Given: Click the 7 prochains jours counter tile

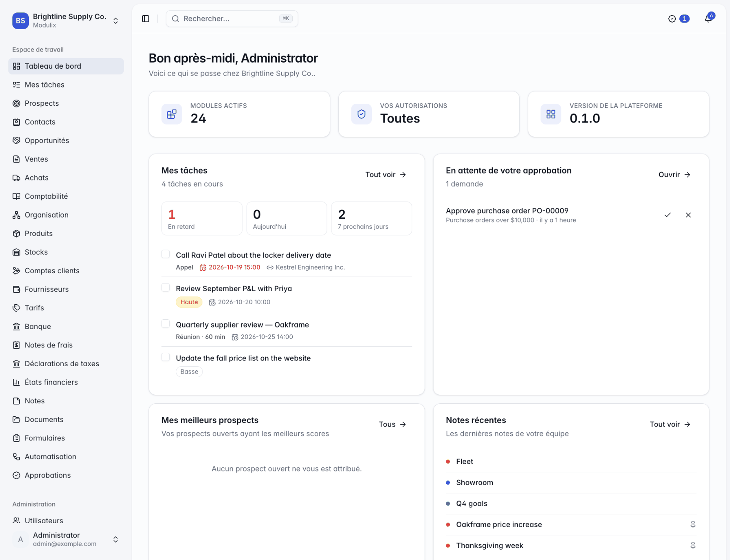Looking at the screenshot, I should coord(371,219).
